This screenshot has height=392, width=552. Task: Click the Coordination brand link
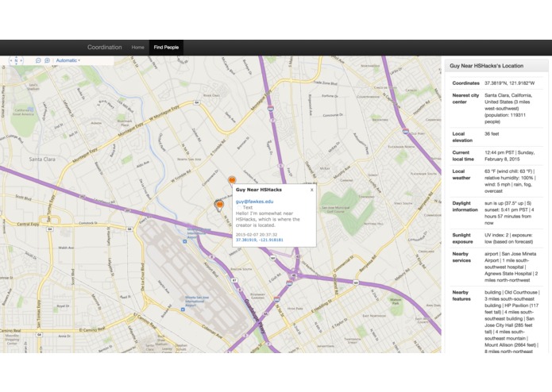105,47
